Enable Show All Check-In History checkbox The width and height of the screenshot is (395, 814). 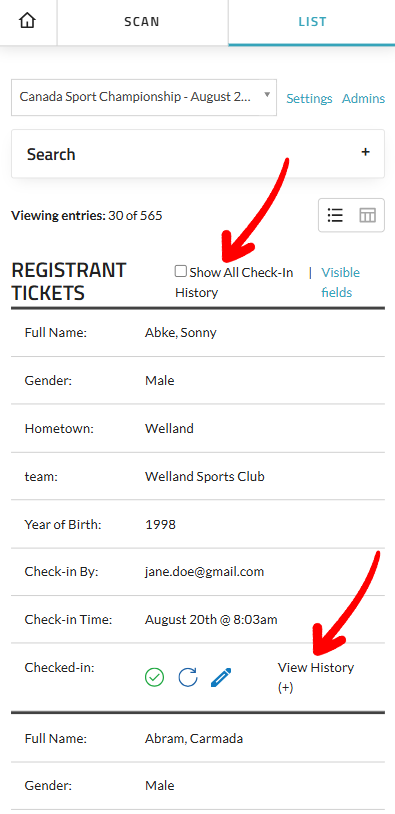pyautogui.click(x=181, y=272)
